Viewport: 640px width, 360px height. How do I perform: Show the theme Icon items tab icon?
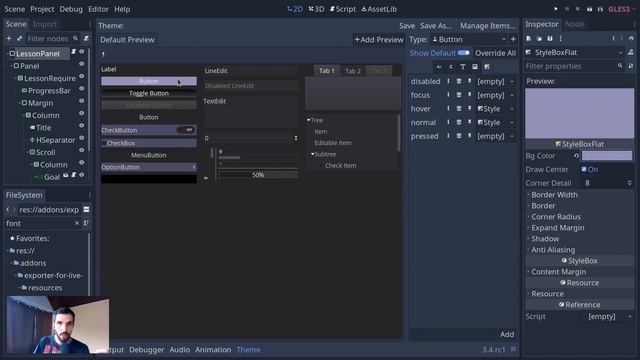tap(475, 67)
